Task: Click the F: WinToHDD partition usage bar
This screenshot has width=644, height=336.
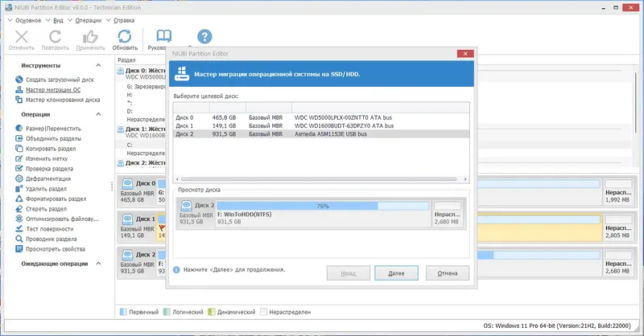Action: [323, 206]
